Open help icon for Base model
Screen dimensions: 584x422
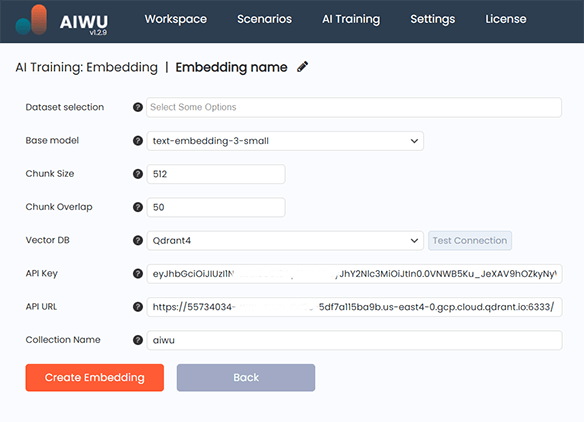pos(138,141)
